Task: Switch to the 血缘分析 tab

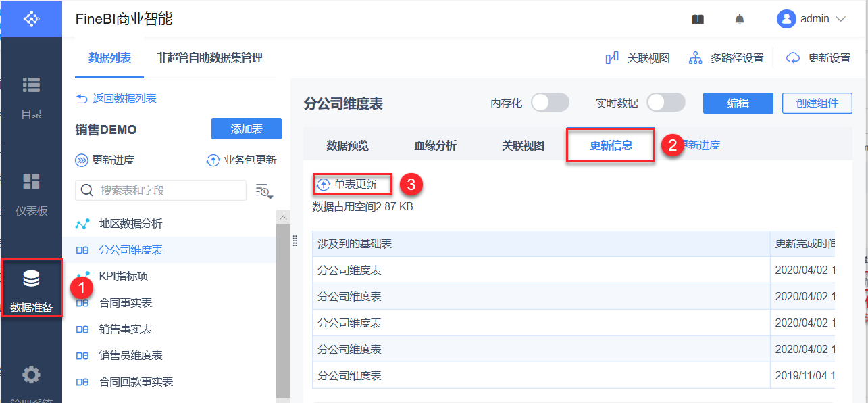Action: point(435,145)
